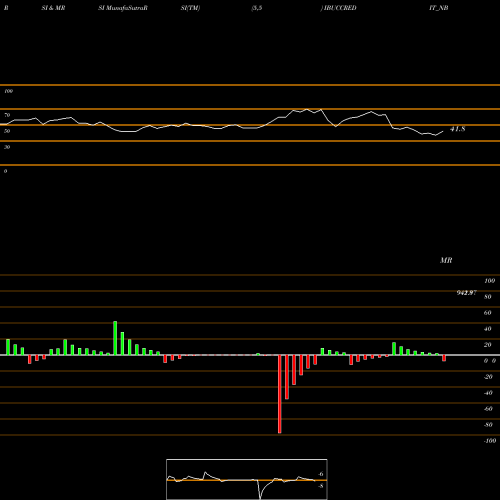Click the 60 label on MR axis

488,313
